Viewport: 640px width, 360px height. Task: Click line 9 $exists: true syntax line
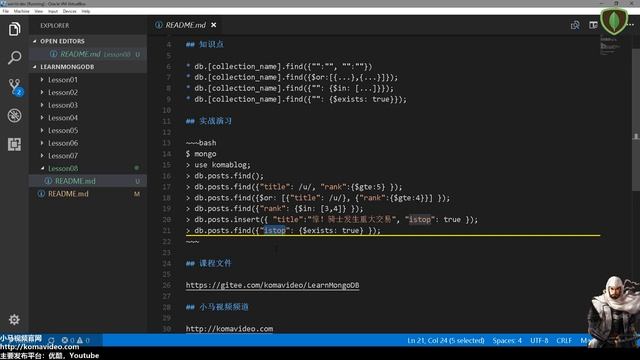click(296, 99)
